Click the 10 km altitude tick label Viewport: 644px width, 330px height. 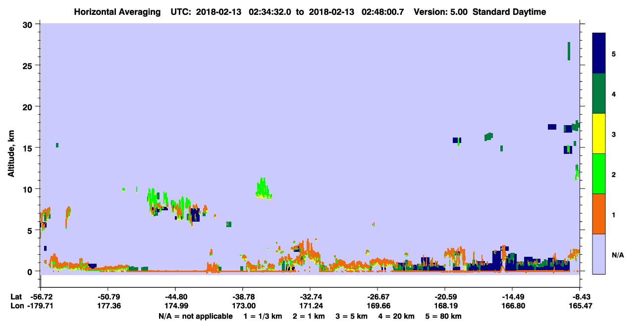coord(29,189)
